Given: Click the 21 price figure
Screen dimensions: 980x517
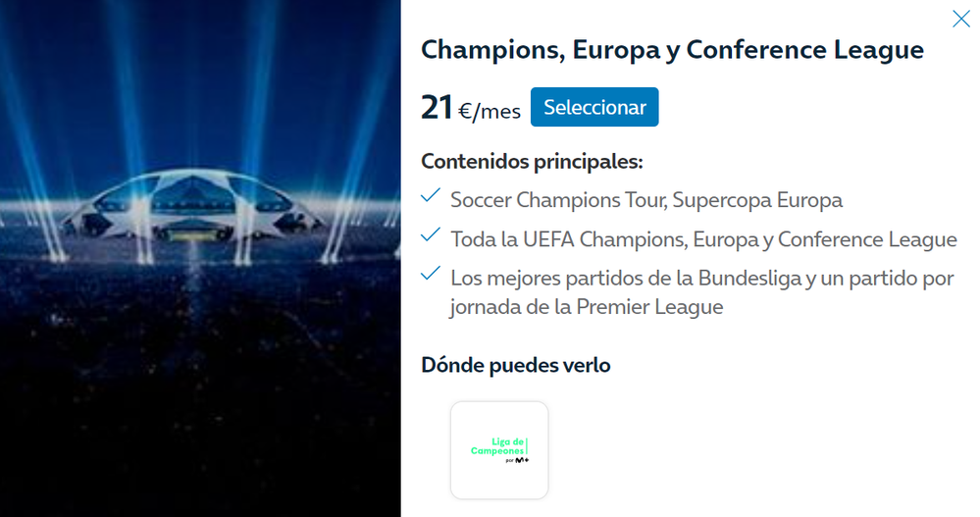Looking at the screenshot, I should click(x=437, y=108).
